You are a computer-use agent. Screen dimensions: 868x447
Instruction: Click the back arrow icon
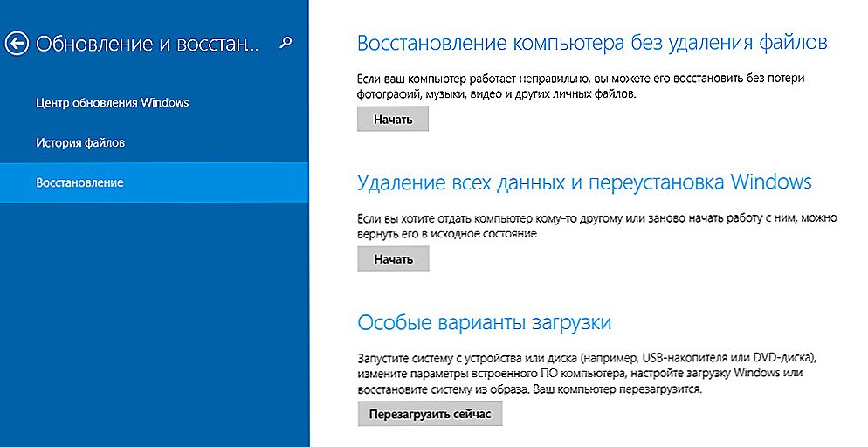point(17,43)
